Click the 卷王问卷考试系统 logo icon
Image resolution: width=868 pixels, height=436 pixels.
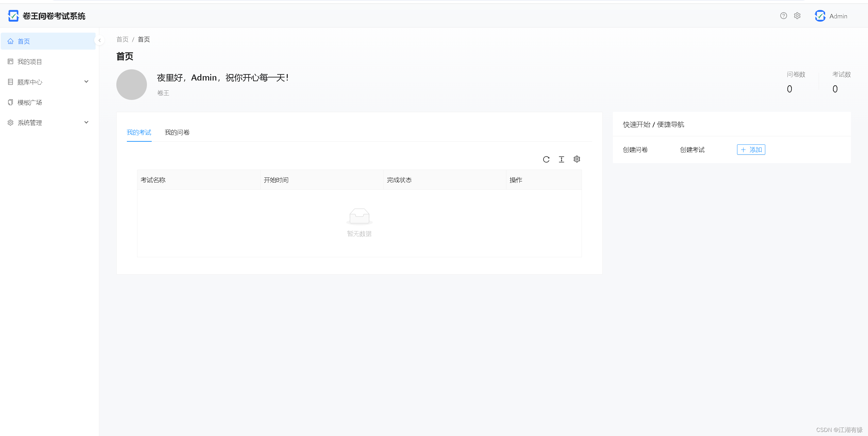click(13, 16)
